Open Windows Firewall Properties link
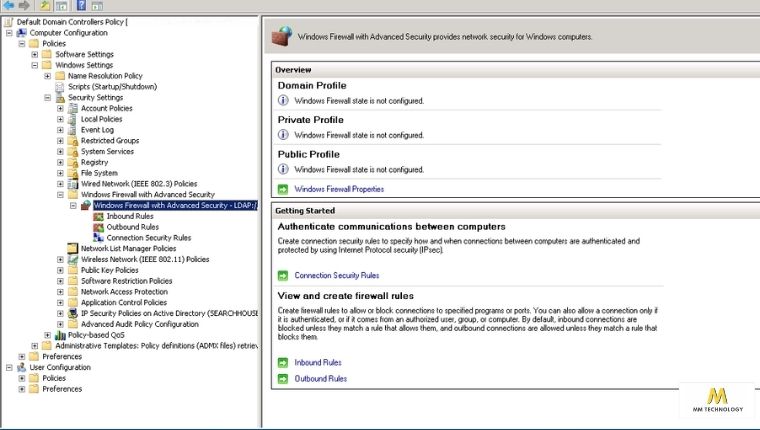Viewport: 760px width, 430px height. [x=339, y=189]
